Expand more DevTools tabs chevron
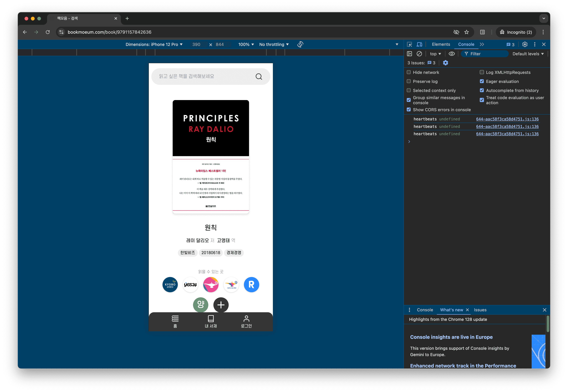568x392 pixels. [482, 44]
